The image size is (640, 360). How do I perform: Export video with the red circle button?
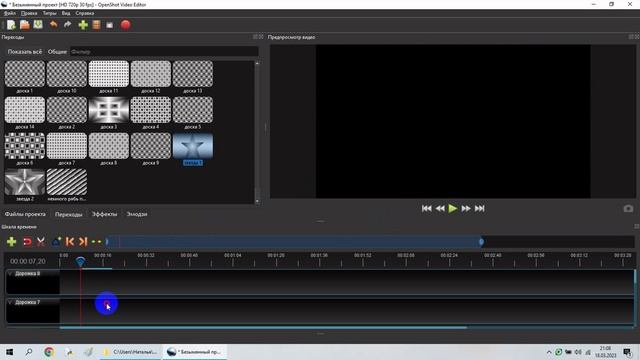[126, 25]
